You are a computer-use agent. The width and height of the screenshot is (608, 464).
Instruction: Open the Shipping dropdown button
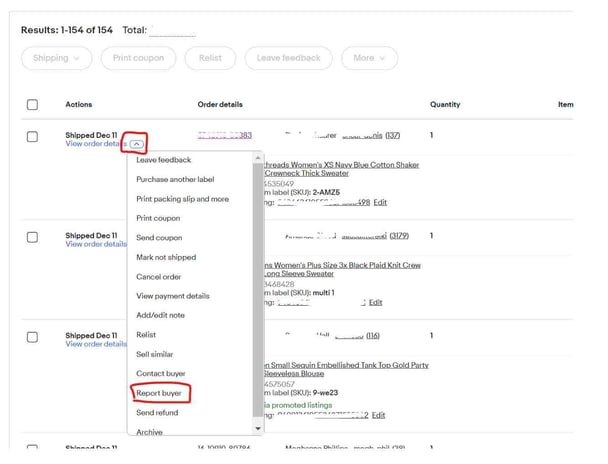(56, 58)
